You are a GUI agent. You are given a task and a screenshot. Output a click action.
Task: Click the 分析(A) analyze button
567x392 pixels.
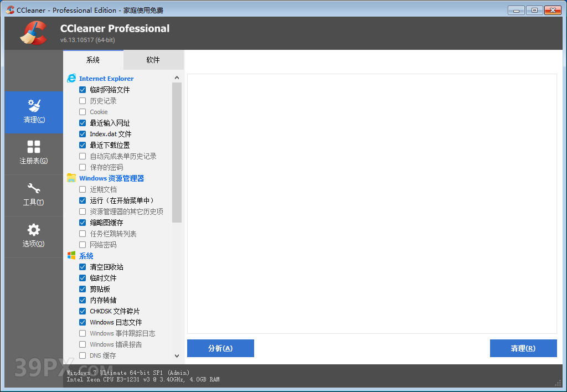220,348
